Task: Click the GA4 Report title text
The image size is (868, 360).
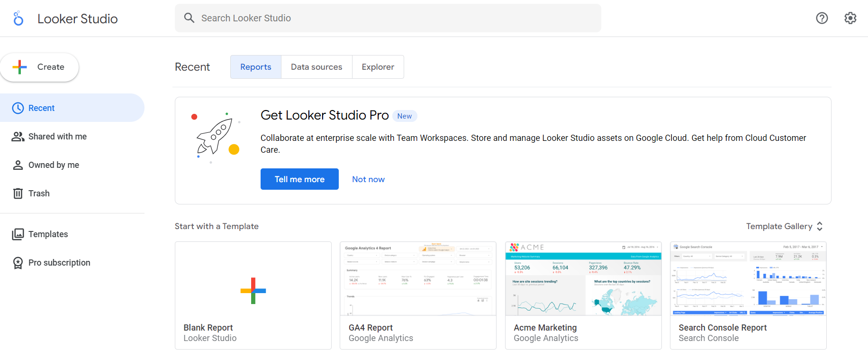Action: pyautogui.click(x=371, y=328)
